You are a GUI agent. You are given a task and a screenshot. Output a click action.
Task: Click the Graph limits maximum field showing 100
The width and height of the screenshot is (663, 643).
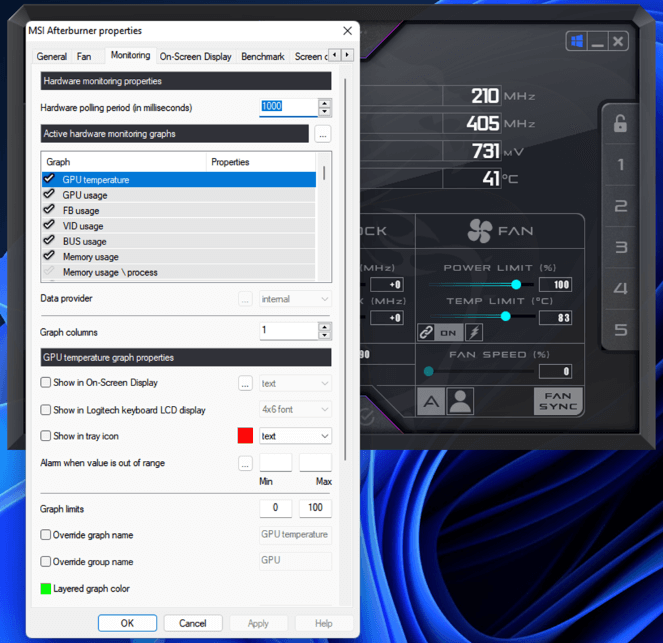pyautogui.click(x=315, y=508)
